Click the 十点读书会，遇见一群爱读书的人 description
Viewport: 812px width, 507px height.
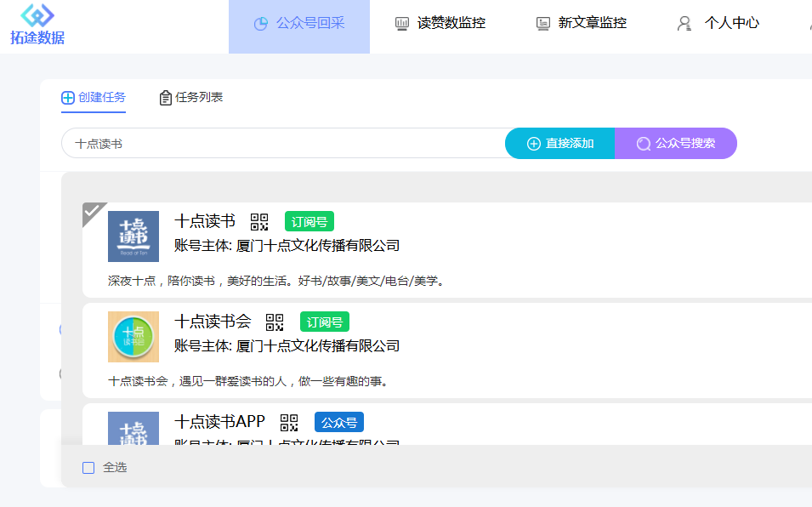coord(248,382)
